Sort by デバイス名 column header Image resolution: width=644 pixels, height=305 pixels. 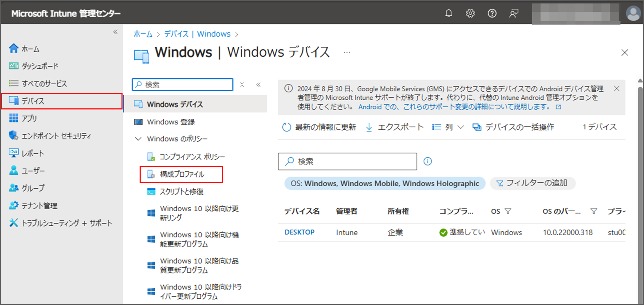pos(302,211)
